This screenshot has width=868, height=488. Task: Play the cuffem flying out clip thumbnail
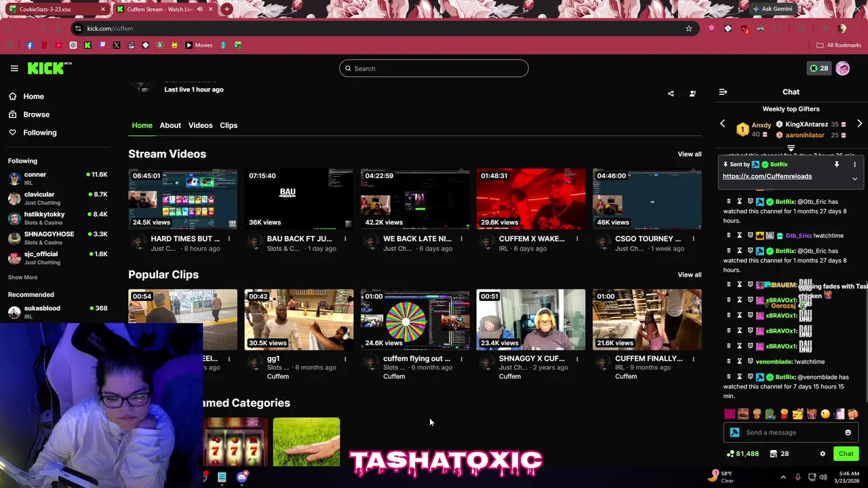tap(415, 320)
